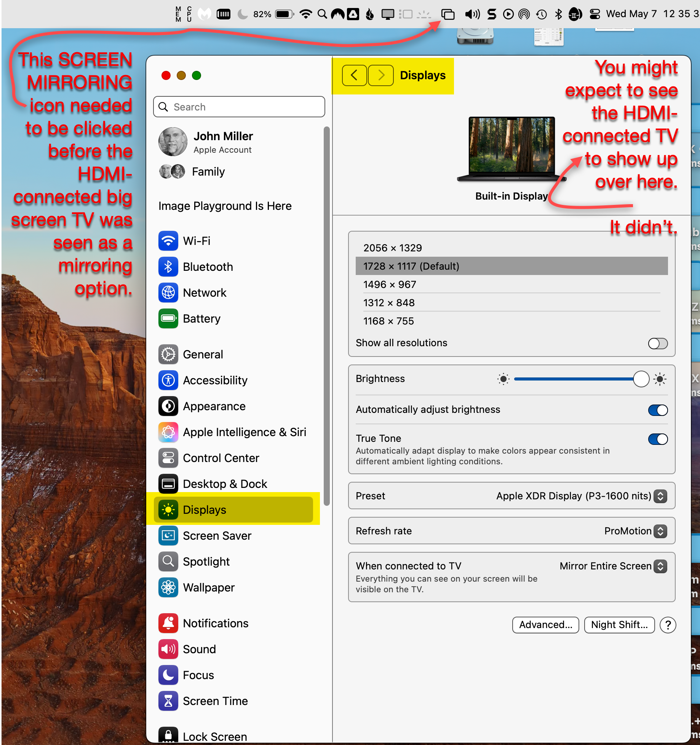Choose the 2056 × 1329 resolution
The width and height of the screenshot is (700, 745).
[x=511, y=248]
